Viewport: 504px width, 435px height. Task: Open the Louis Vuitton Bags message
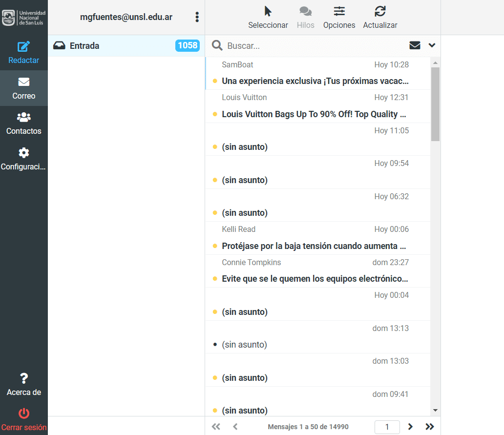tap(317, 106)
